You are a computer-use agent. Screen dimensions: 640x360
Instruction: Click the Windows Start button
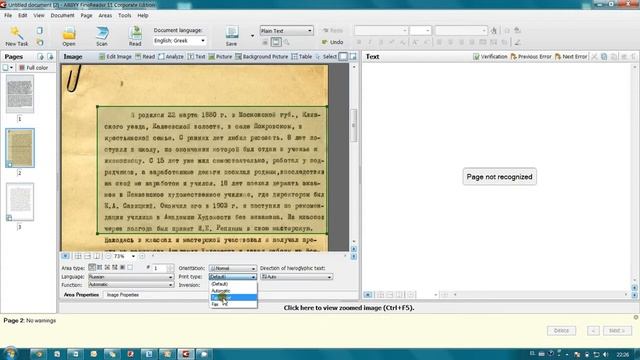[x=10, y=353]
